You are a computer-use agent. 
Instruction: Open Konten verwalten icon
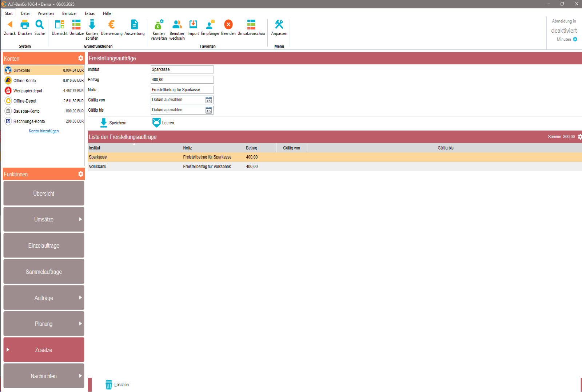click(159, 24)
